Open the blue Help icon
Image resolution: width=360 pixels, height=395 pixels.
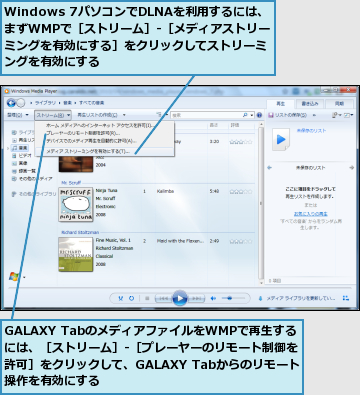coord(259,115)
